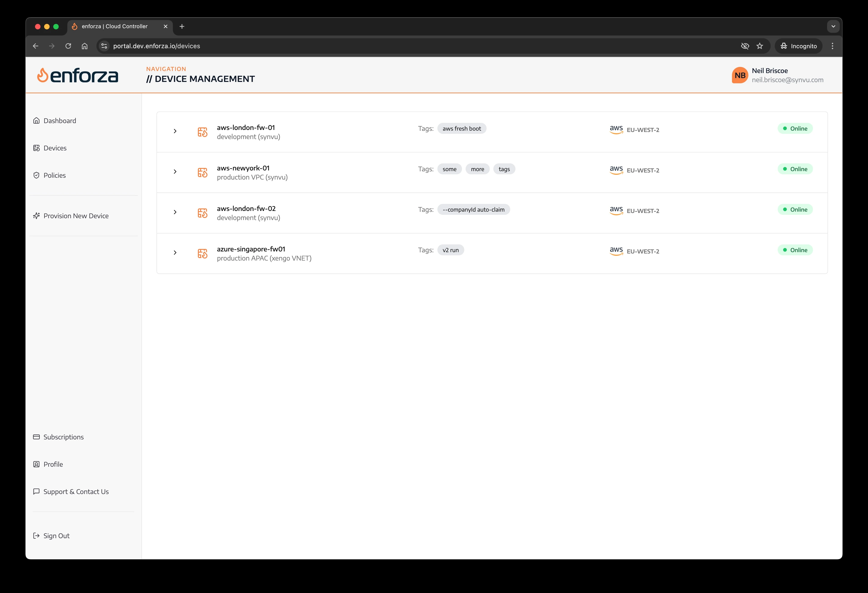Select the 'v2 run' tag on azure-singapore-fw01

(450, 250)
